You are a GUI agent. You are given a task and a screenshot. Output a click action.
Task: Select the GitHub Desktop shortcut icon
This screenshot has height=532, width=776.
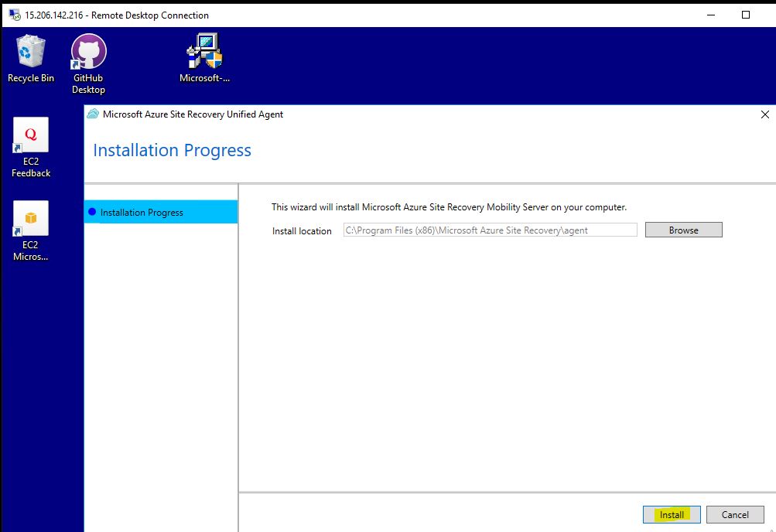[x=88, y=53]
